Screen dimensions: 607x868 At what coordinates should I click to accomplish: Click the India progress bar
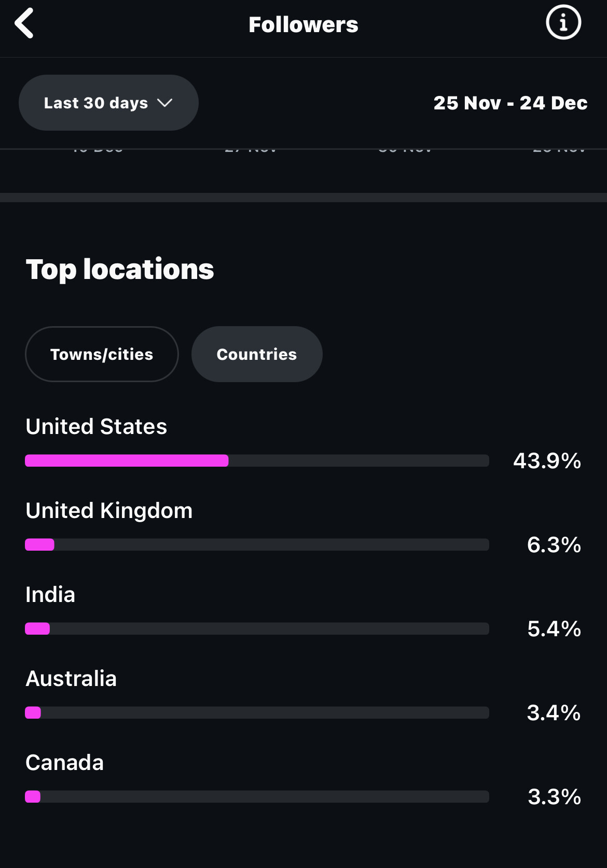37,628
